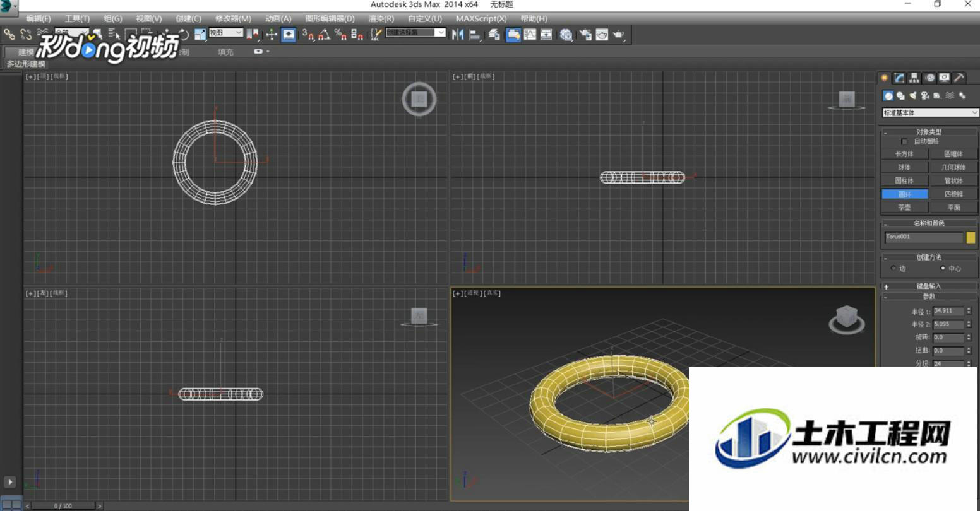This screenshot has width=980, height=511.
Task: Toggle Angle Snap icon
Action: point(324,35)
